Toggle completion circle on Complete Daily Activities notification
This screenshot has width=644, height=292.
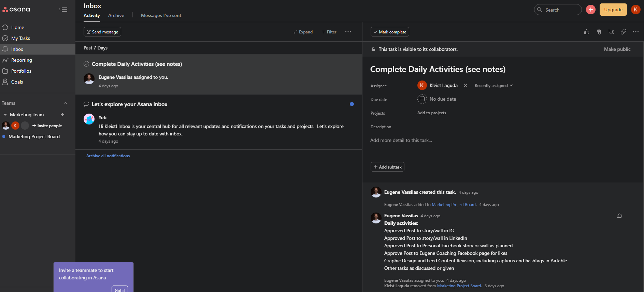tap(86, 64)
